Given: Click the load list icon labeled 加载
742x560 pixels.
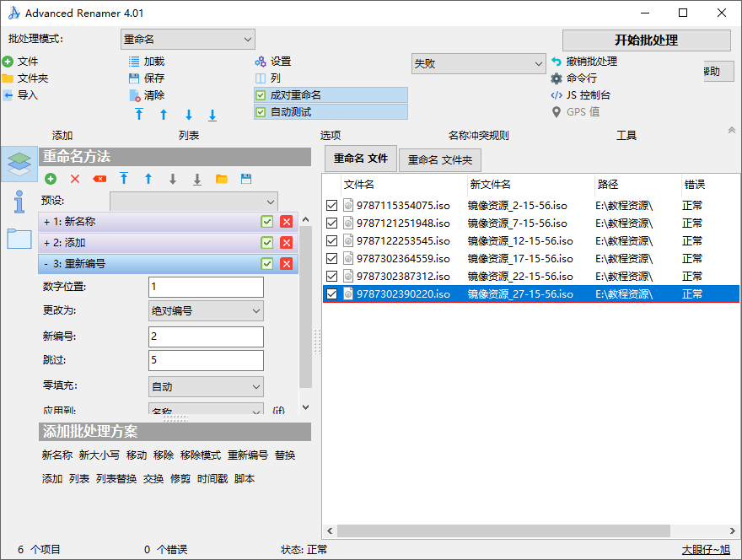Looking at the screenshot, I should click(134, 62).
